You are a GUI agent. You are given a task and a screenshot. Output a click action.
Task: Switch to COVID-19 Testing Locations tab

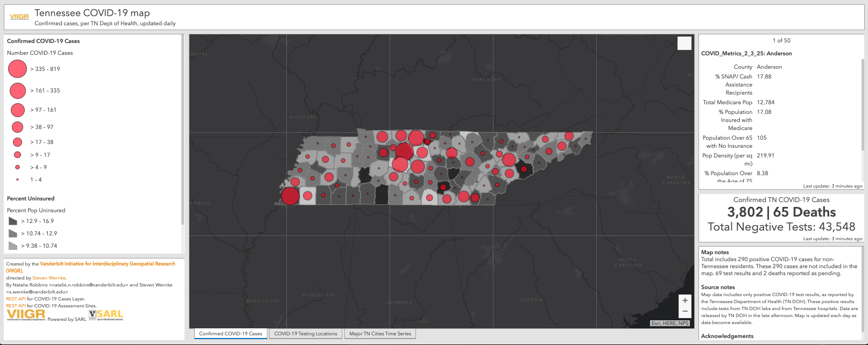(x=306, y=334)
